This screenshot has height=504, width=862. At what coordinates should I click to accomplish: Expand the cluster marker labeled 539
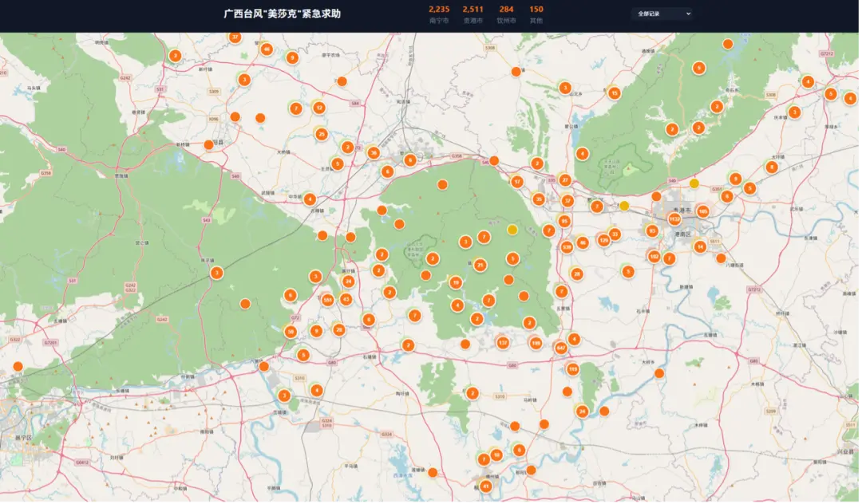click(568, 248)
